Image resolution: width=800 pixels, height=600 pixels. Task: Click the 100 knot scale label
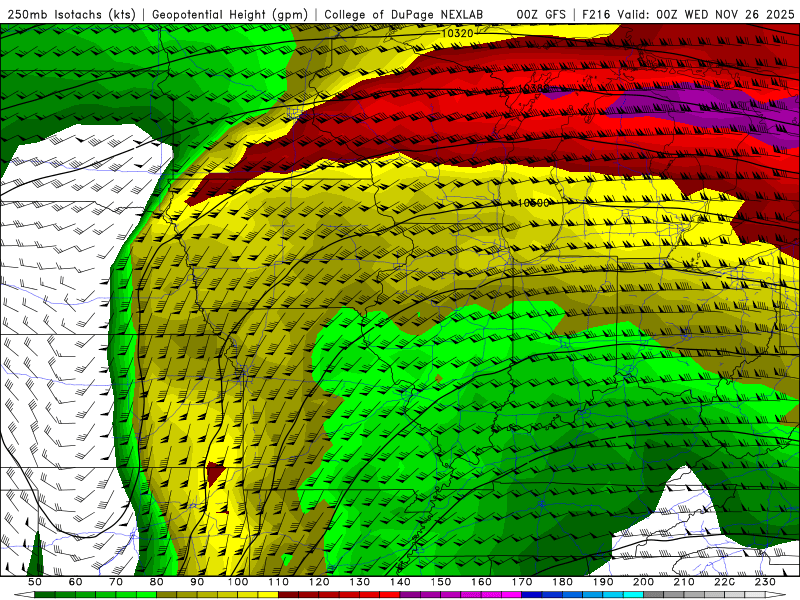[x=238, y=582]
